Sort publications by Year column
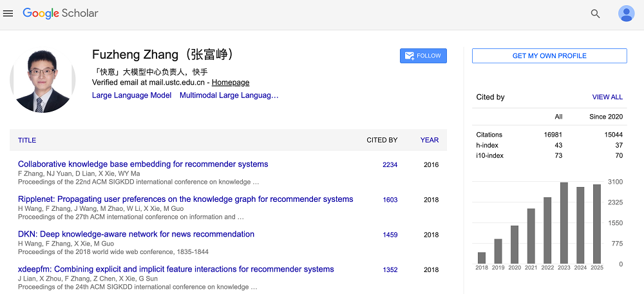644x294 pixels. coord(430,140)
